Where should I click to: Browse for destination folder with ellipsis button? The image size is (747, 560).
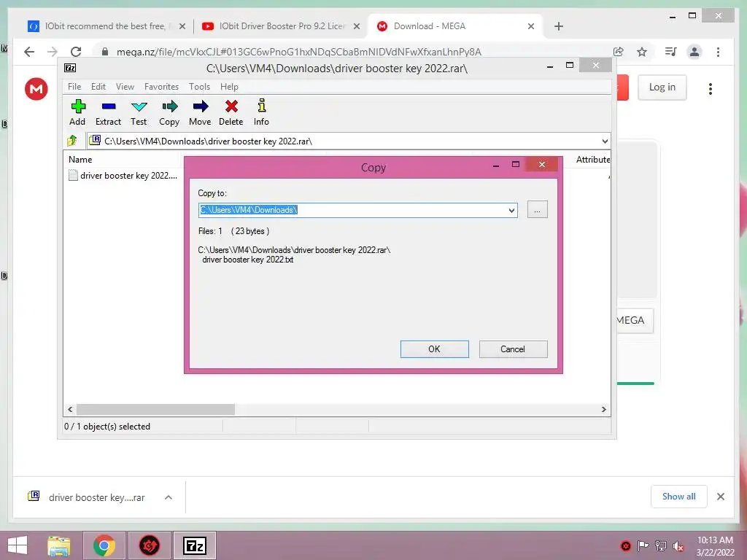538,209
